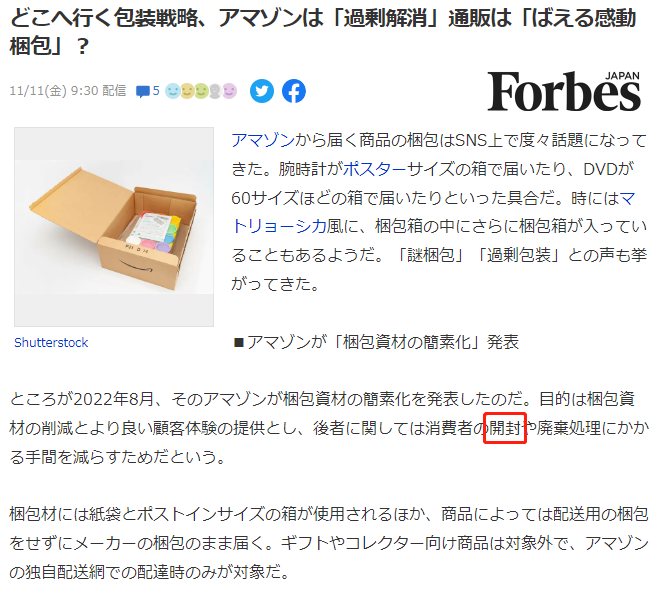Click the 11/11(金) 9:30 配信 timestamp

[68, 91]
